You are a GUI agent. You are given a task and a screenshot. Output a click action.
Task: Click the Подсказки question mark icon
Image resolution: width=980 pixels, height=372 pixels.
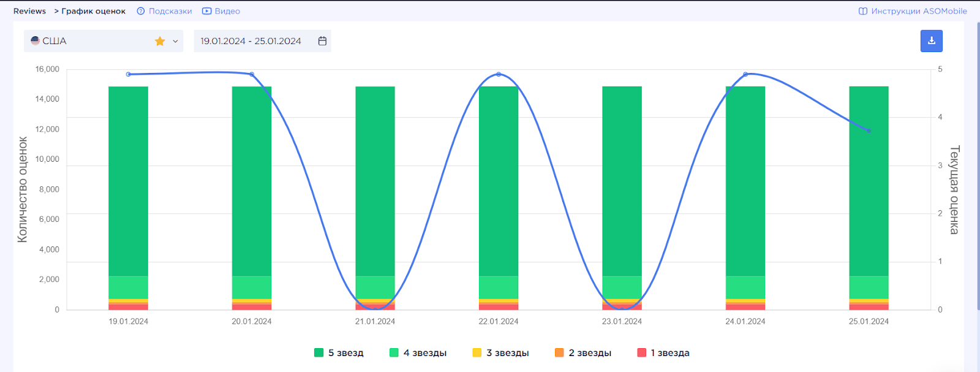click(x=141, y=11)
